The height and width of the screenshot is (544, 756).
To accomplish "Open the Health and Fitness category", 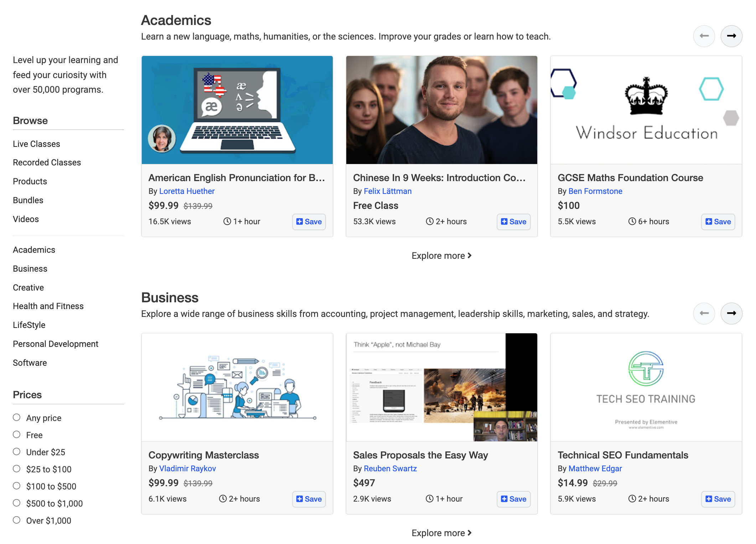I will [x=48, y=306].
